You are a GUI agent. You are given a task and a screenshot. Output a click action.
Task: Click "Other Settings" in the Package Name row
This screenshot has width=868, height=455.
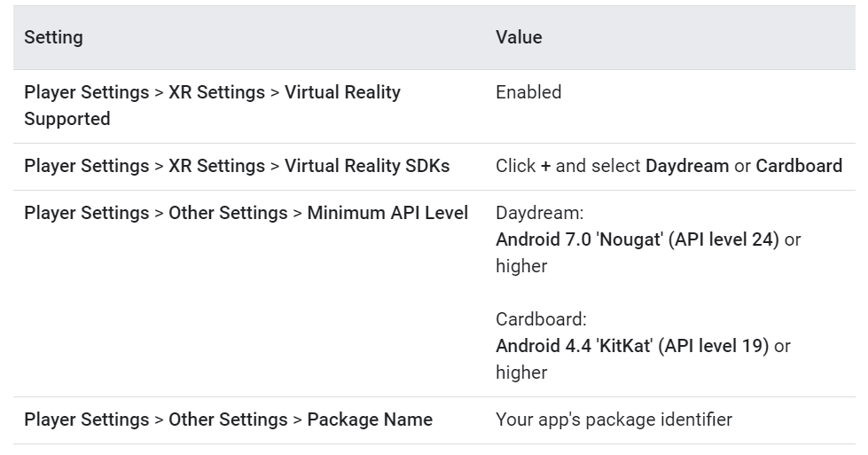pos(228,420)
